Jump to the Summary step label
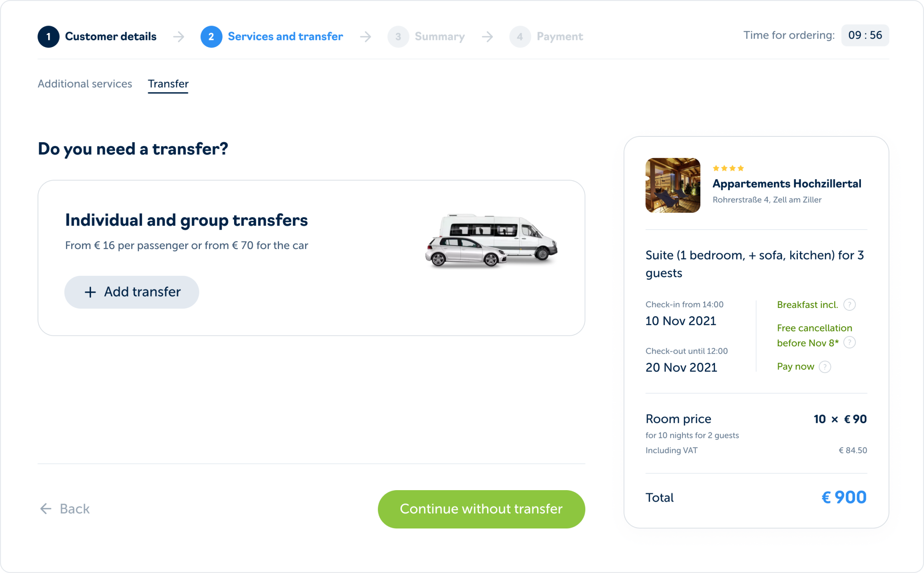This screenshot has width=924, height=573. point(440,37)
